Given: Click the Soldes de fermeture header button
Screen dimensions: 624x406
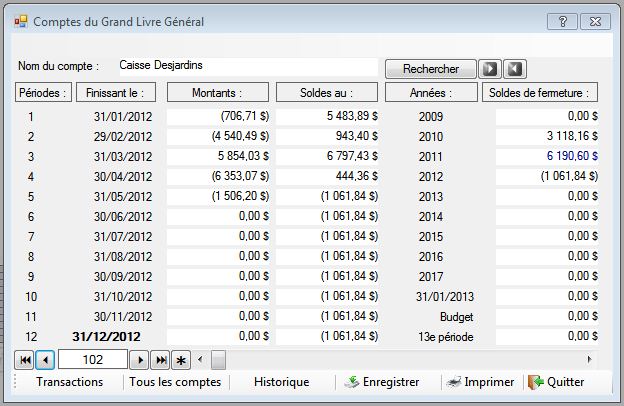Looking at the screenshot, I should pyautogui.click(x=540, y=92).
